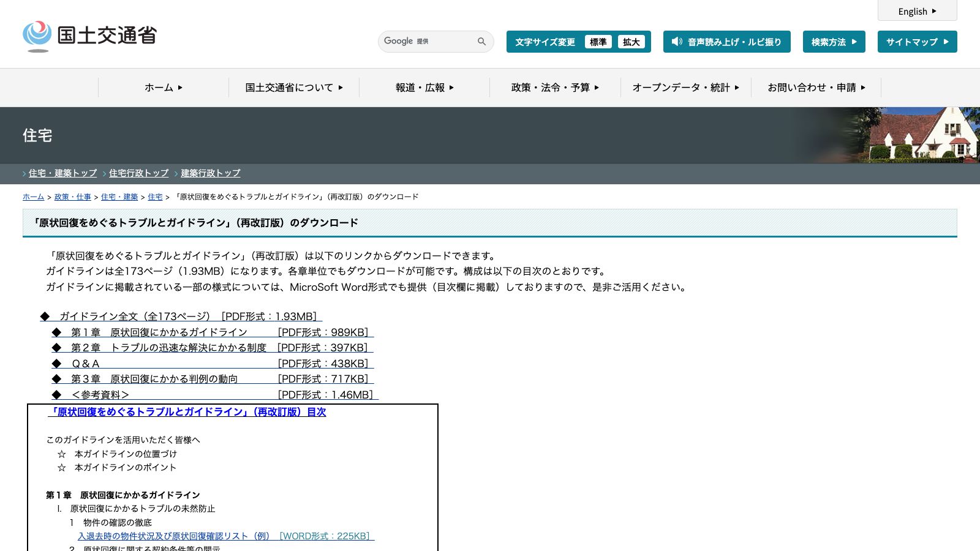Expand the 政策・法令・予算 menu

click(x=555, y=88)
